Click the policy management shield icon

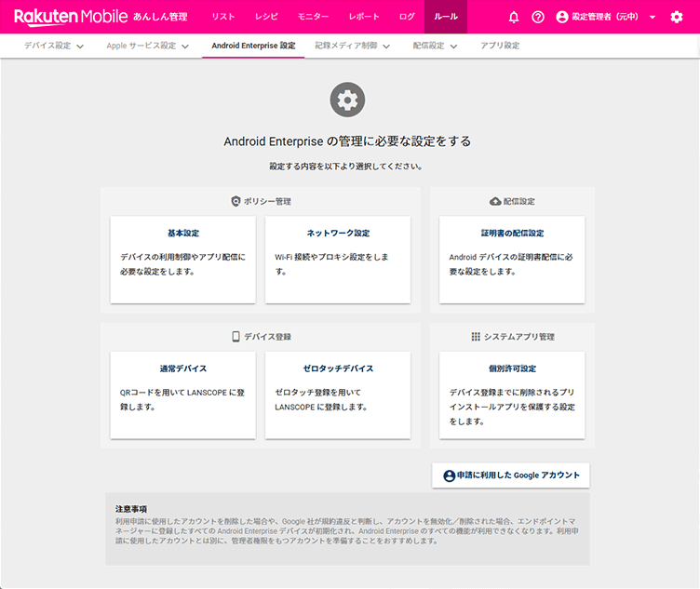coord(236,201)
